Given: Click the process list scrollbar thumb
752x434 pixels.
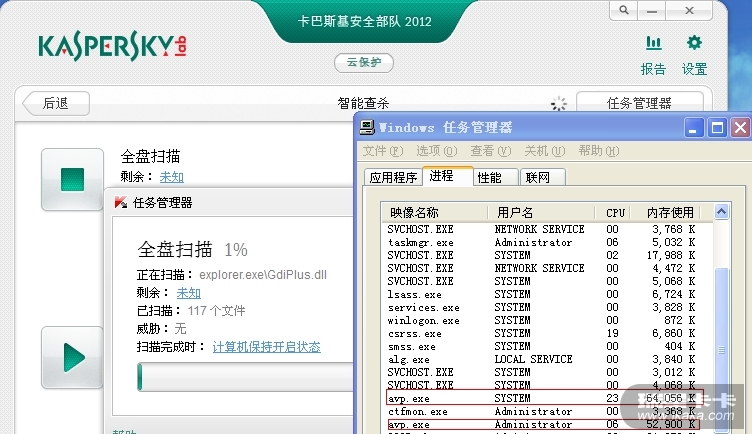Looking at the screenshot, I should tap(721, 350).
